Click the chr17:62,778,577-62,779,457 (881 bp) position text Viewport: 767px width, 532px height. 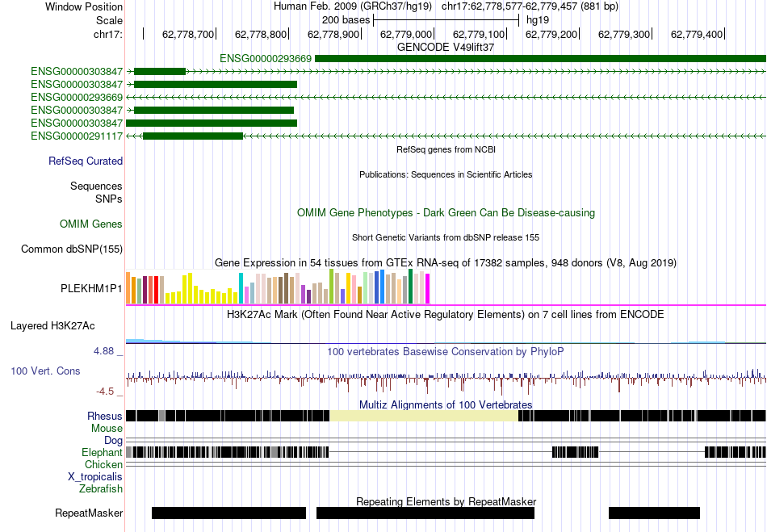(530, 6)
